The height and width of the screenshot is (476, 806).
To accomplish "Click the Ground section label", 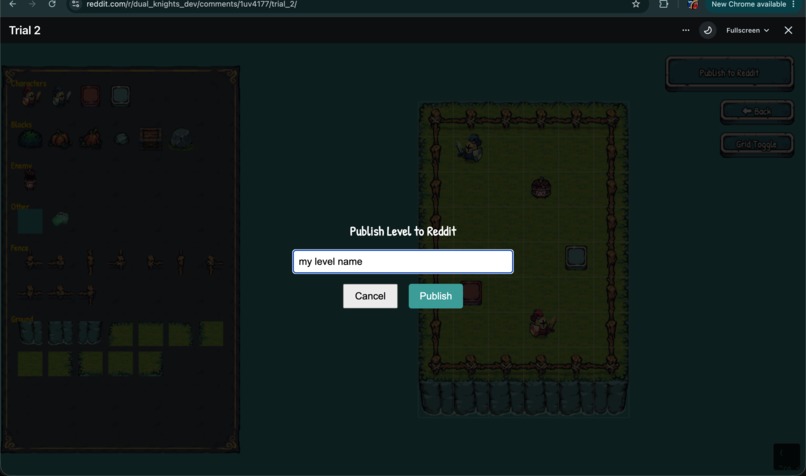I will (x=22, y=319).
